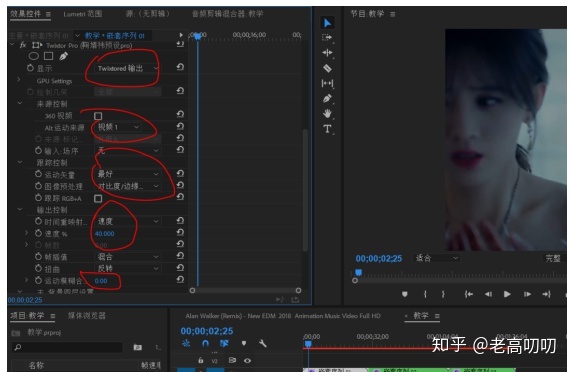This screenshot has width=572, height=372.
Task: Toggle animation stopwatch for 运动矢量
Action: click(x=38, y=174)
